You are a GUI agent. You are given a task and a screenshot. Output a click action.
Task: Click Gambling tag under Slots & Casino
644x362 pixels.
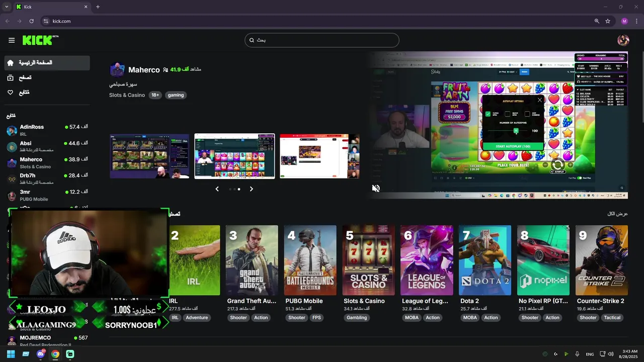point(356,318)
